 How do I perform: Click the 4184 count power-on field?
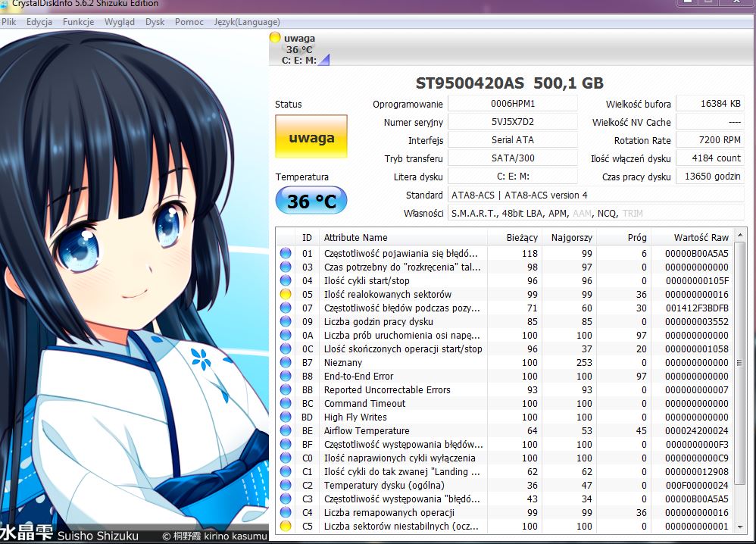click(711, 158)
